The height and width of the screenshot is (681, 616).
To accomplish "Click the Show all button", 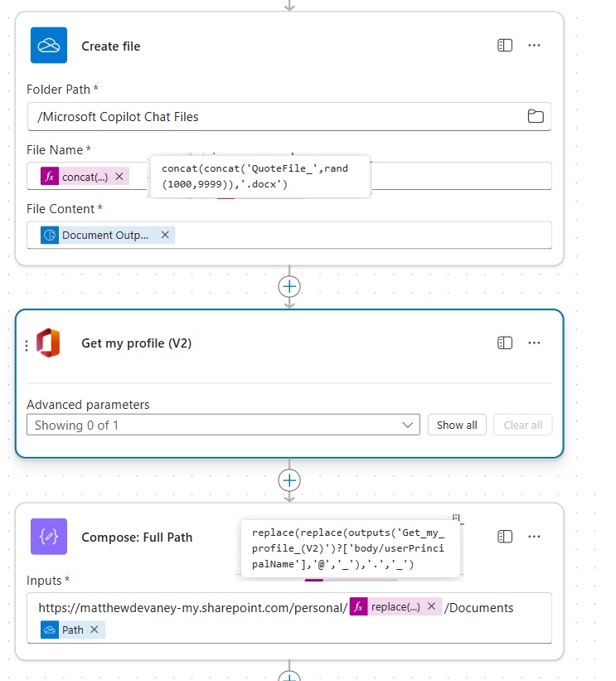I will tap(457, 425).
